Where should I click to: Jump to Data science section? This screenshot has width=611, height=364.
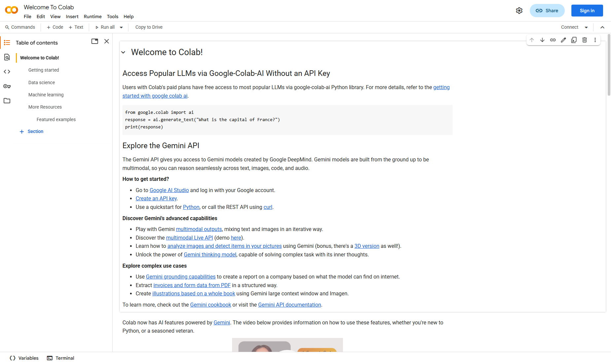(42, 83)
